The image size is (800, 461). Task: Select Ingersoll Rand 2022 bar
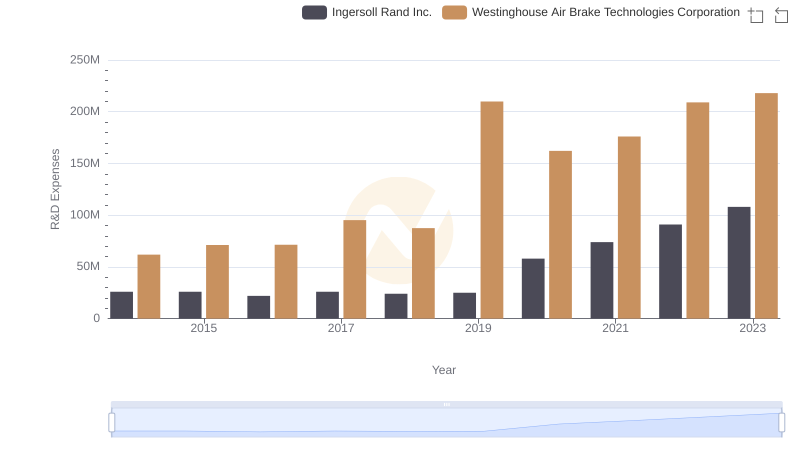pos(670,271)
